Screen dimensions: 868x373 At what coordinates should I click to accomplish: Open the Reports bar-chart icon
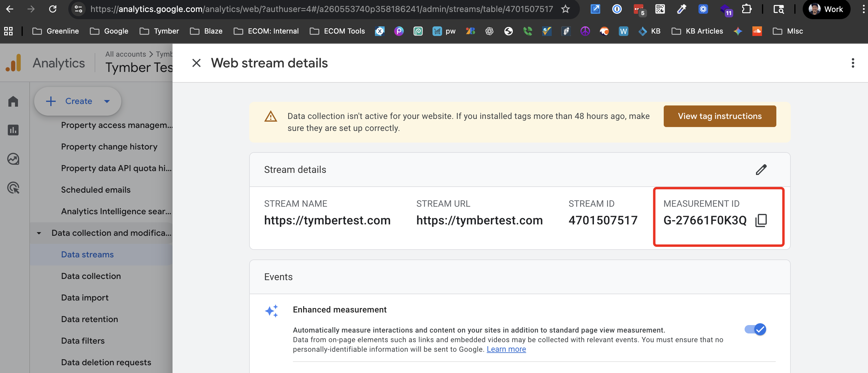point(13,130)
